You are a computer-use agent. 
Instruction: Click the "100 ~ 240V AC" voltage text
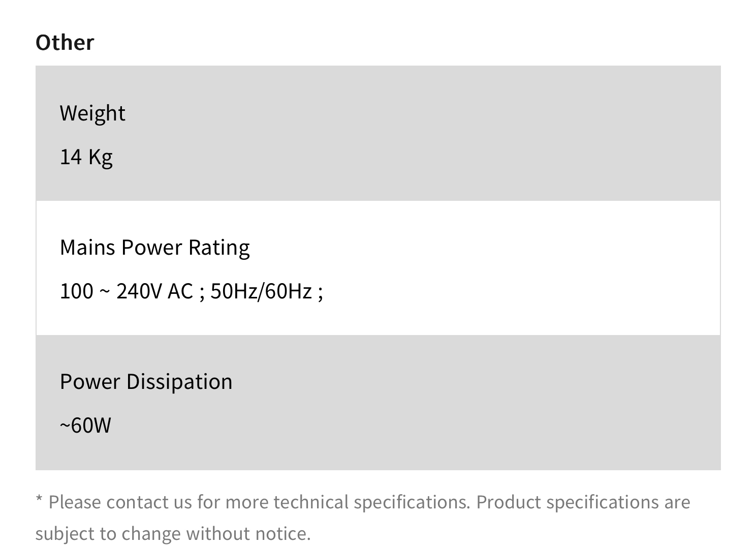pyautogui.click(x=126, y=291)
